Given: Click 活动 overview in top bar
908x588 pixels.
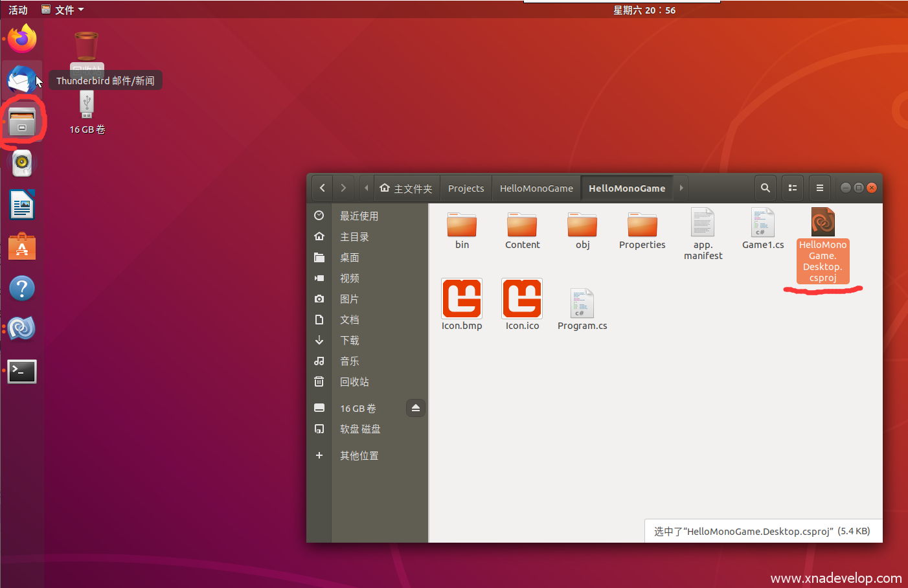Looking at the screenshot, I should [x=18, y=10].
